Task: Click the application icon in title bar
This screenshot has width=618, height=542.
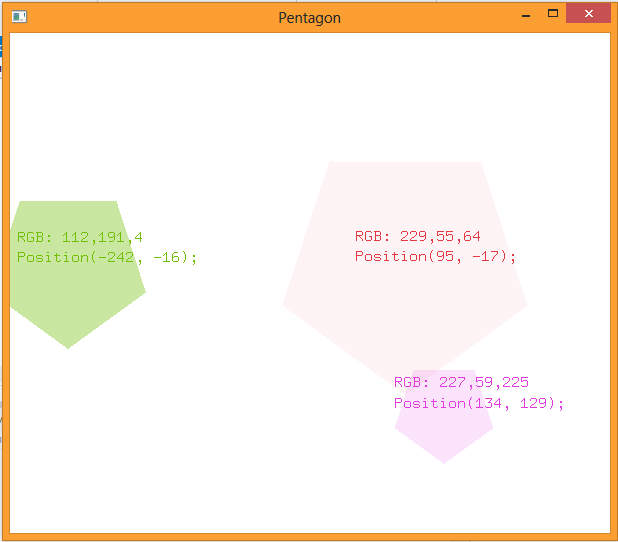Action: pos(19,17)
